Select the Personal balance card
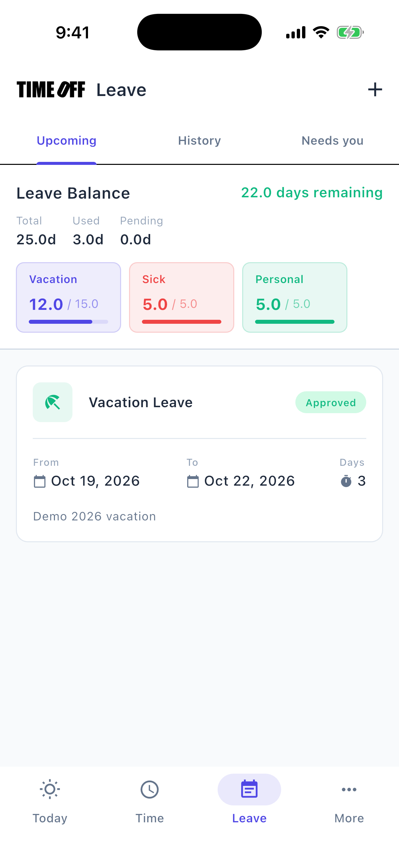The image size is (399, 868). 295,298
